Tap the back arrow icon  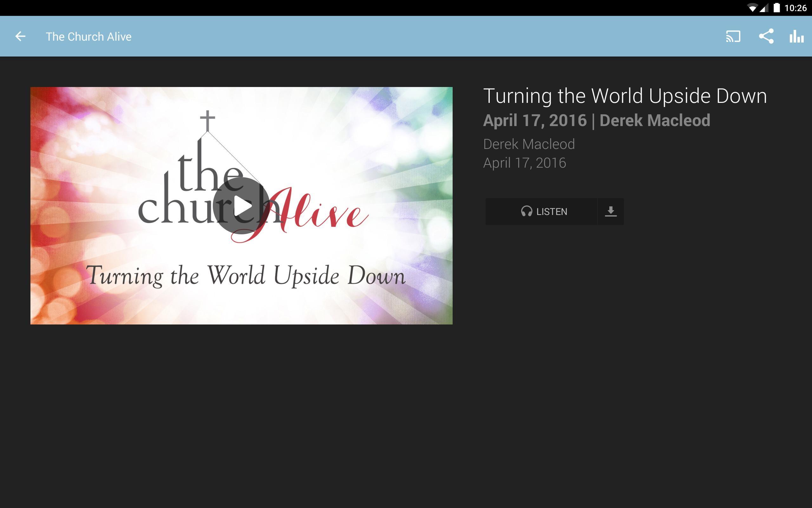tap(20, 36)
